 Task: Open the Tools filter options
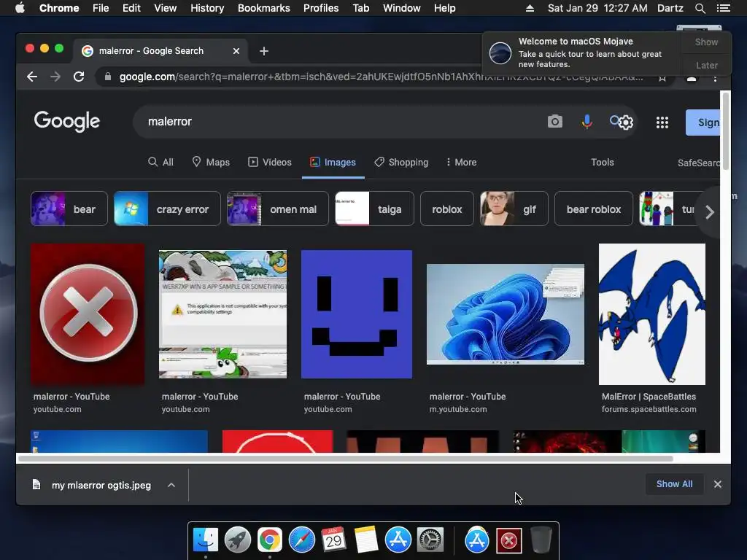602,163
